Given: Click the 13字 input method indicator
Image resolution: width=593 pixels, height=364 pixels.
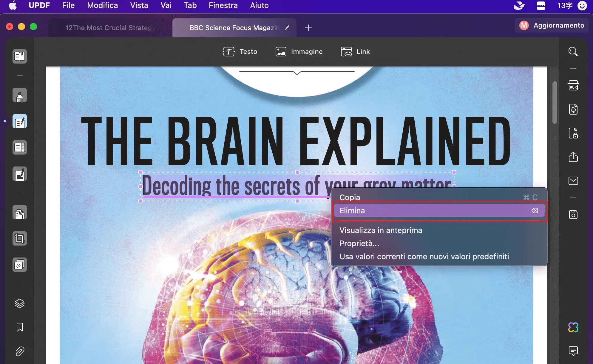Looking at the screenshot, I should 565,6.
